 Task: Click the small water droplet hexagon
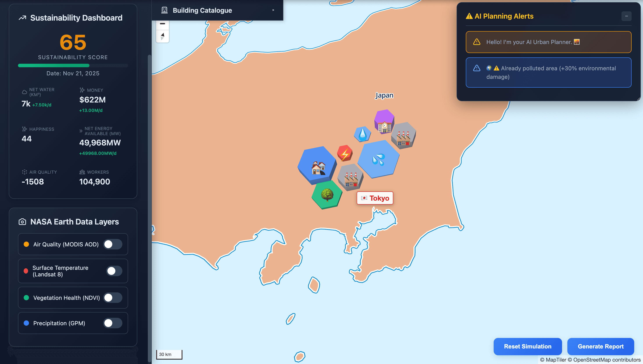click(x=362, y=134)
